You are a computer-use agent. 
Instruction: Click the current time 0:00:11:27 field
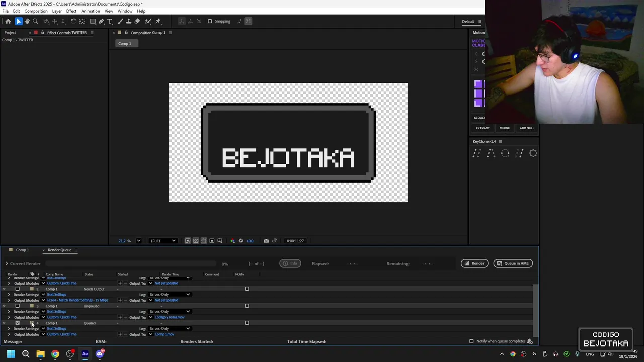295,241
